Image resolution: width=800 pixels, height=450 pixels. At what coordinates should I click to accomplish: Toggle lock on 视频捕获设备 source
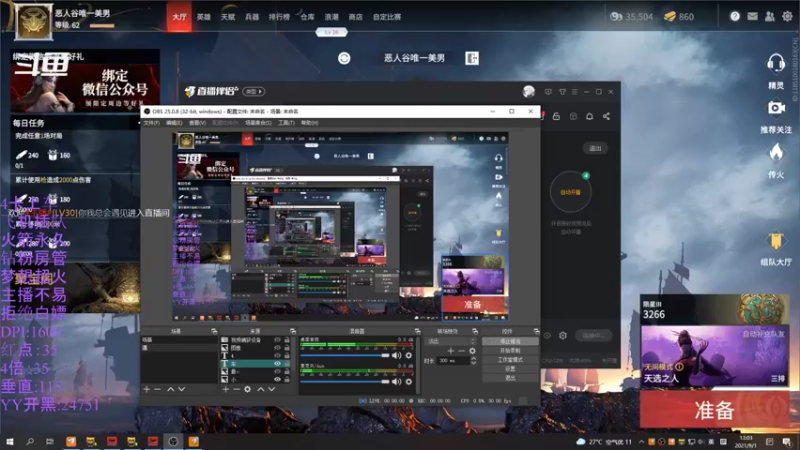tap(287, 340)
